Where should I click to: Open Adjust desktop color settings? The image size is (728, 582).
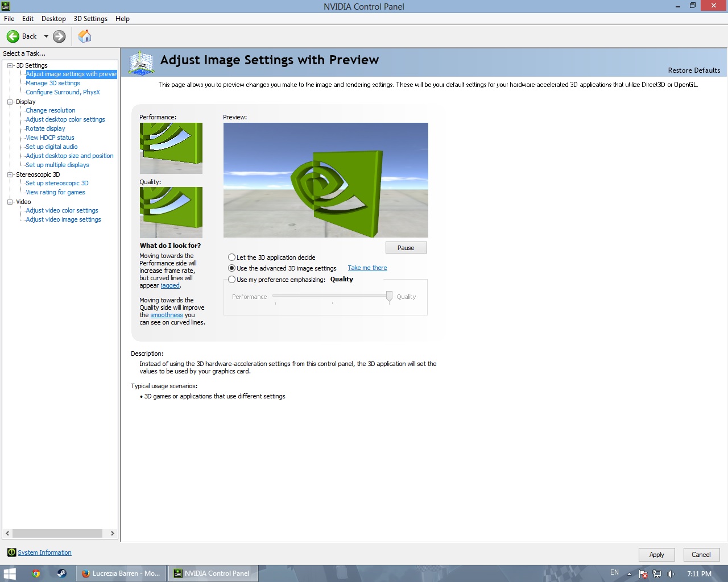click(65, 119)
